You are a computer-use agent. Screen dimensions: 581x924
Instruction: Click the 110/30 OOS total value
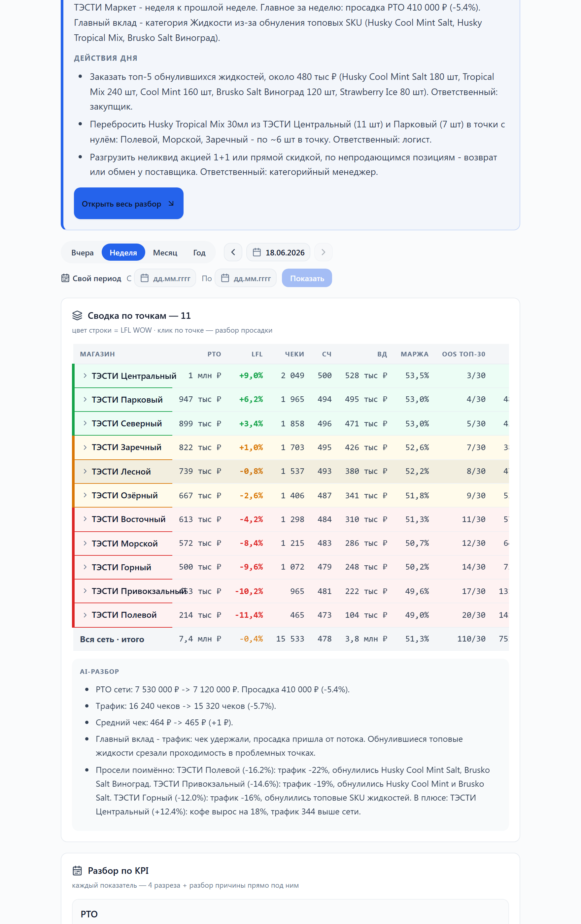471,639
